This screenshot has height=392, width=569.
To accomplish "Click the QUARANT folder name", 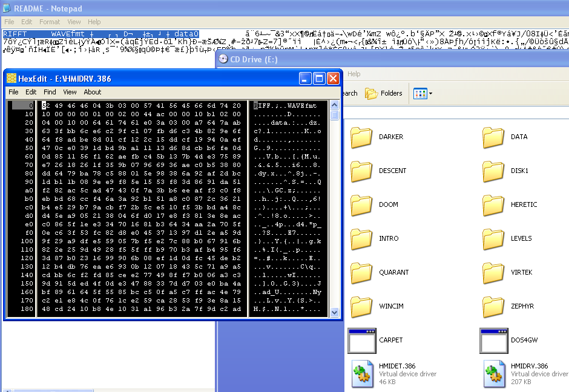I will 393,272.
